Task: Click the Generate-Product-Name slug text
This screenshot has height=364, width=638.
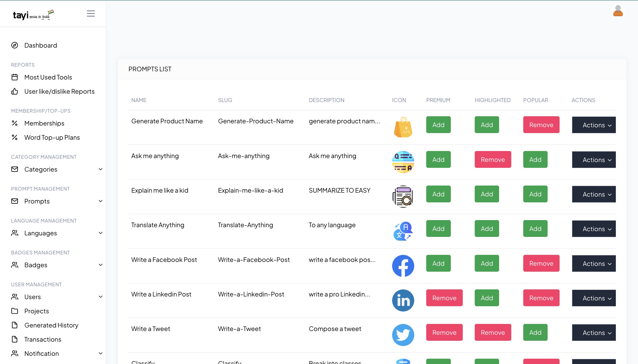Action: (256, 121)
